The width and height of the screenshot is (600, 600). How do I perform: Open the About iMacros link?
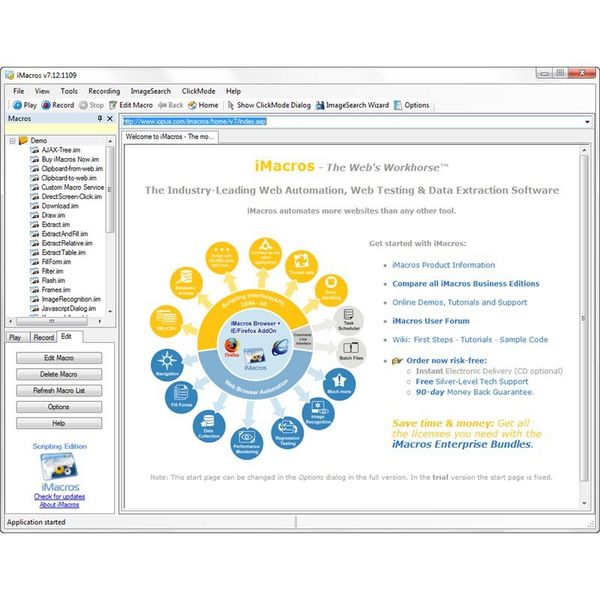tap(59, 505)
